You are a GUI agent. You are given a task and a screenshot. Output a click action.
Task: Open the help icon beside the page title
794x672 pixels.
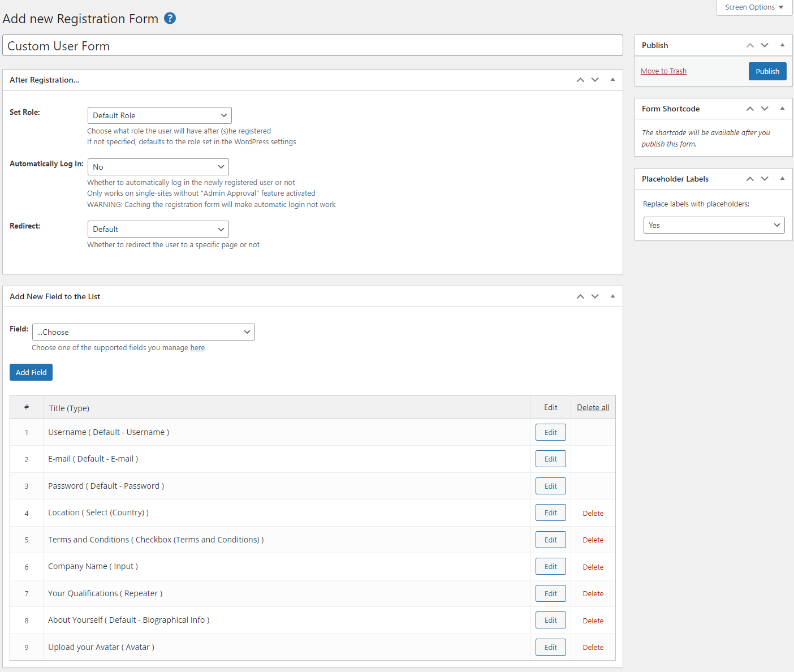click(x=170, y=18)
